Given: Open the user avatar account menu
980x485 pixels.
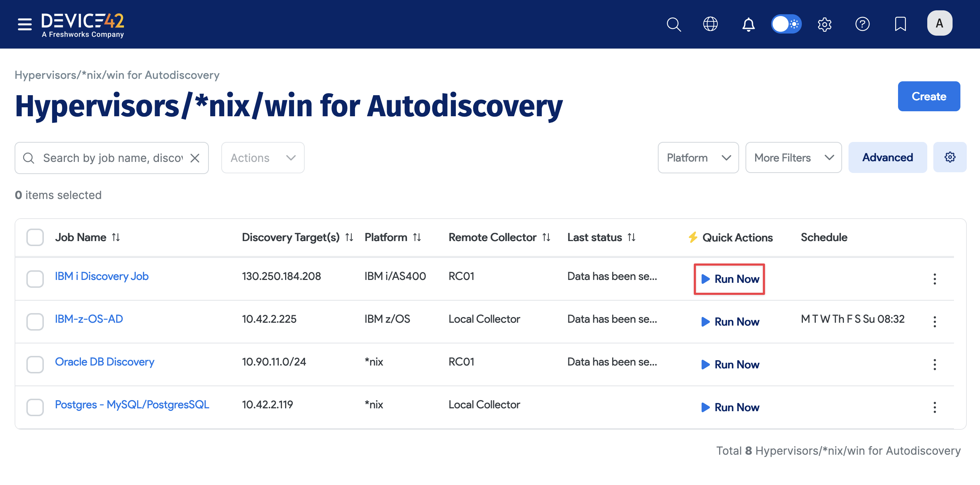Looking at the screenshot, I should (939, 23).
